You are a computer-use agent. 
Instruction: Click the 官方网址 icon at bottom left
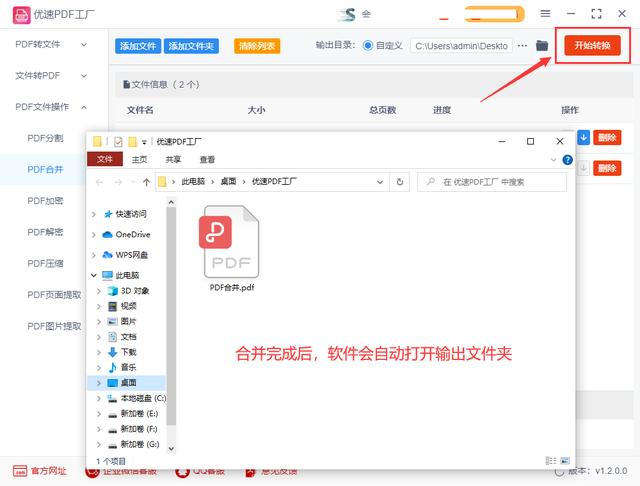tap(20, 471)
